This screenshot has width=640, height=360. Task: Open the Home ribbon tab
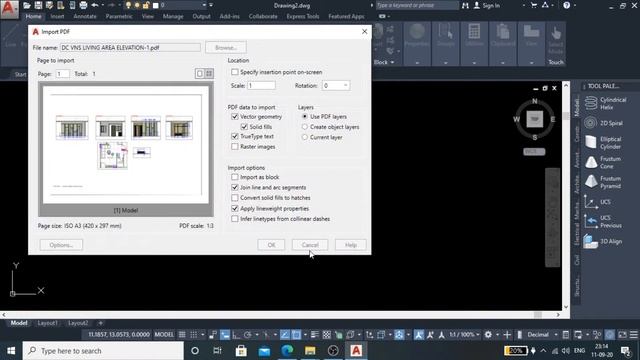tap(33, 16)
